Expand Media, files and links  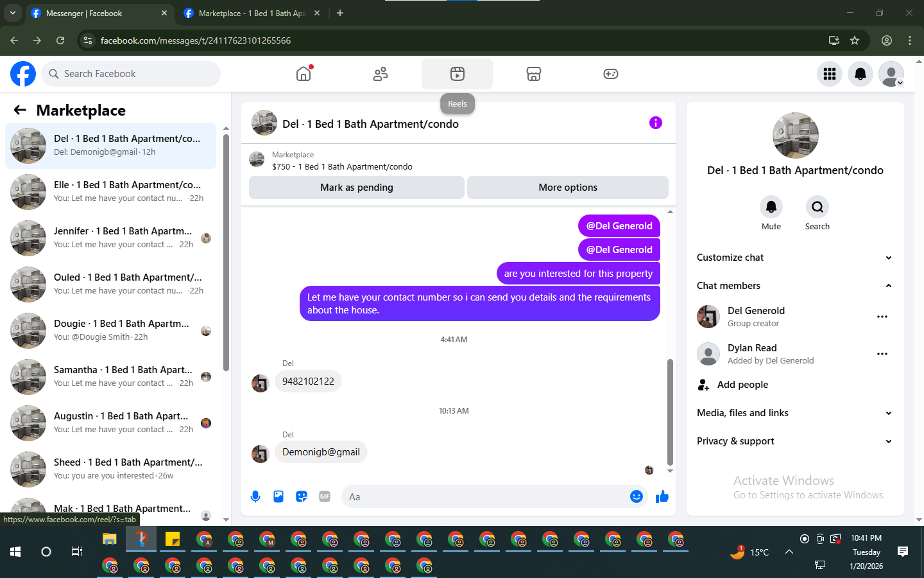coord(795,413)
